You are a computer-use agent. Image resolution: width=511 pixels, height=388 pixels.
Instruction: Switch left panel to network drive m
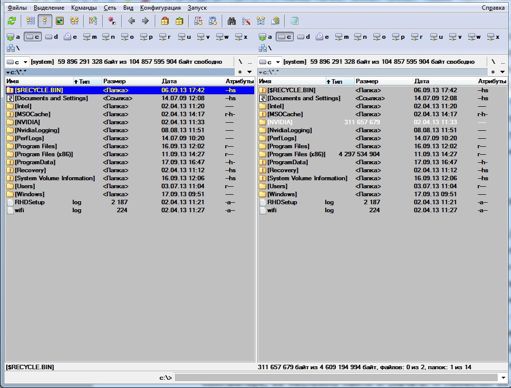pos(90,37)
